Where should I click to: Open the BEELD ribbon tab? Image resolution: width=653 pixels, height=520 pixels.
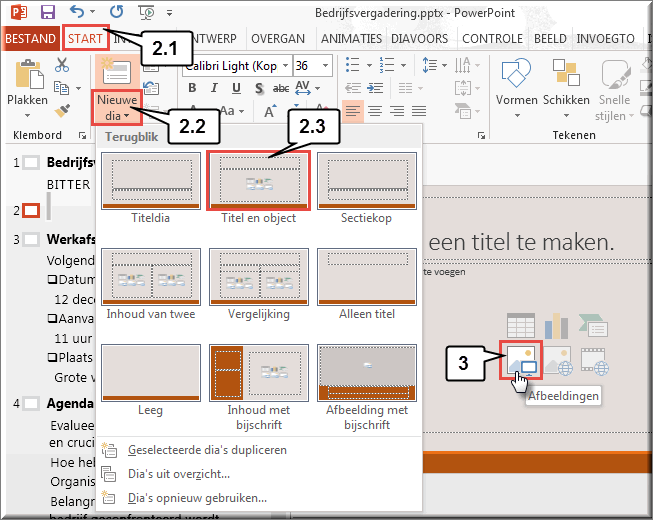[x=550, y=39]
